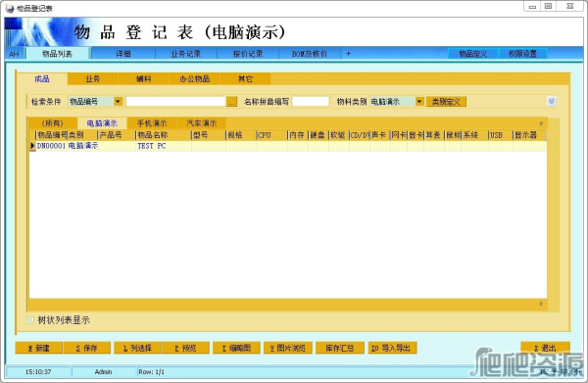The height and width of the screenshot is (383, 588).
Task: Click the Row: 1/1 status indicator
Action: [152, 372]
